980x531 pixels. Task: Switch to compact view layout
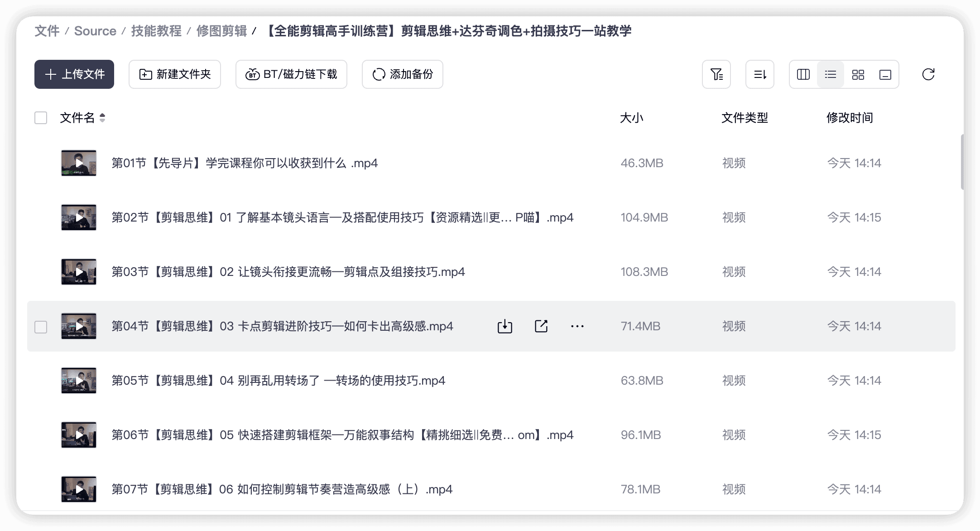[x=885, y=74]
